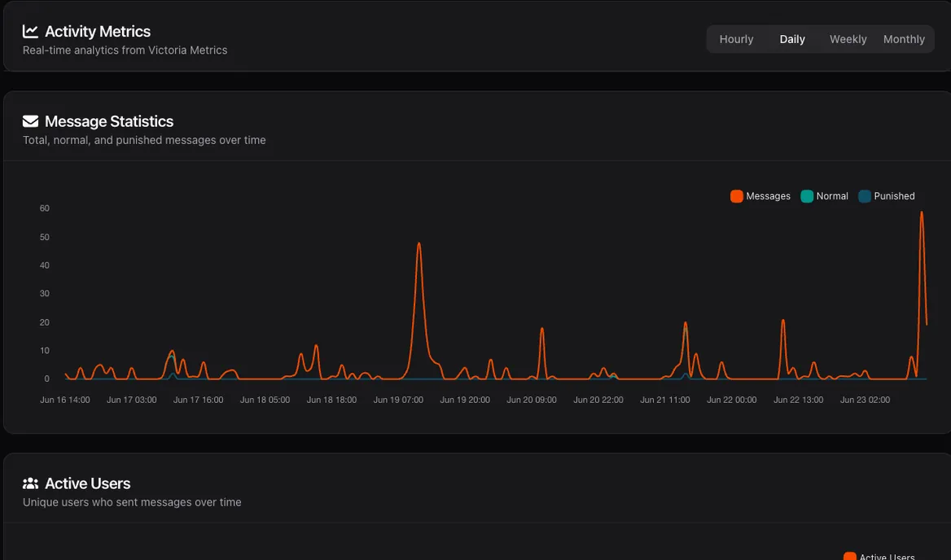The height and width of the screenshot is (560, 951).
Task: Click the 20 y-axis value
Action: coord(44,322)
